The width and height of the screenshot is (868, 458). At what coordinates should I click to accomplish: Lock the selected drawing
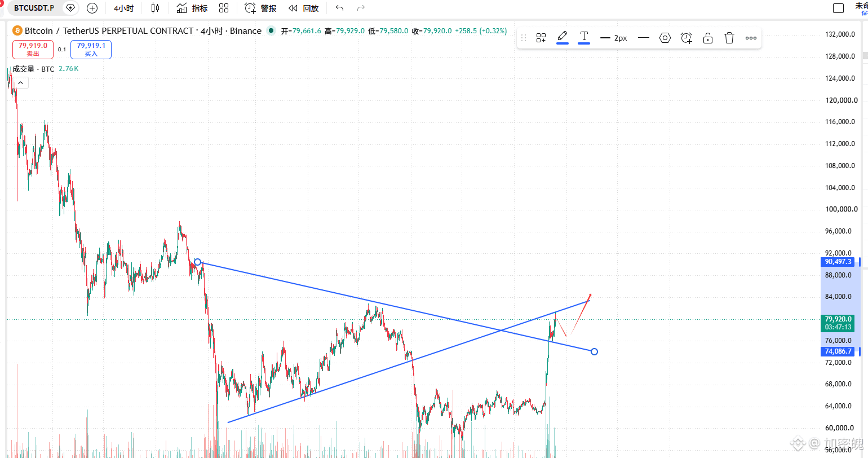click(708, 38)
